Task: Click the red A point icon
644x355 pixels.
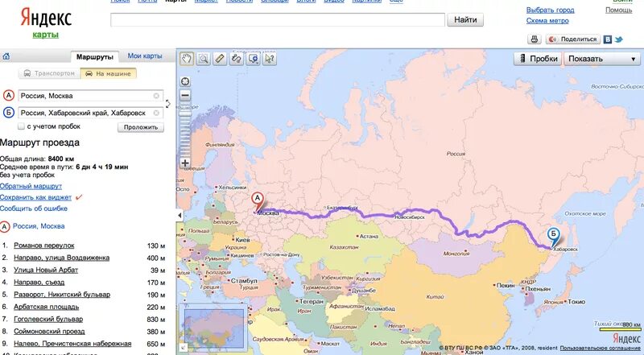Action: point(9,96)
